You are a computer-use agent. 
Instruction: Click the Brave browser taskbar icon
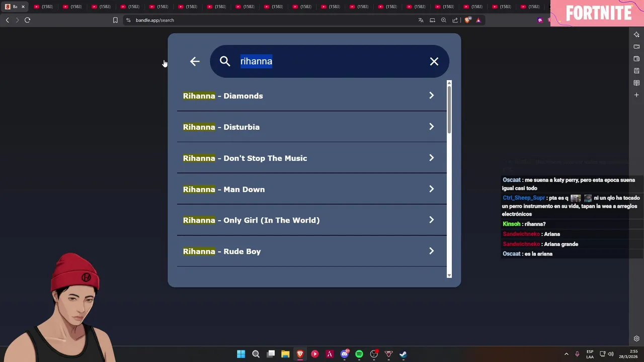(300, 354)
